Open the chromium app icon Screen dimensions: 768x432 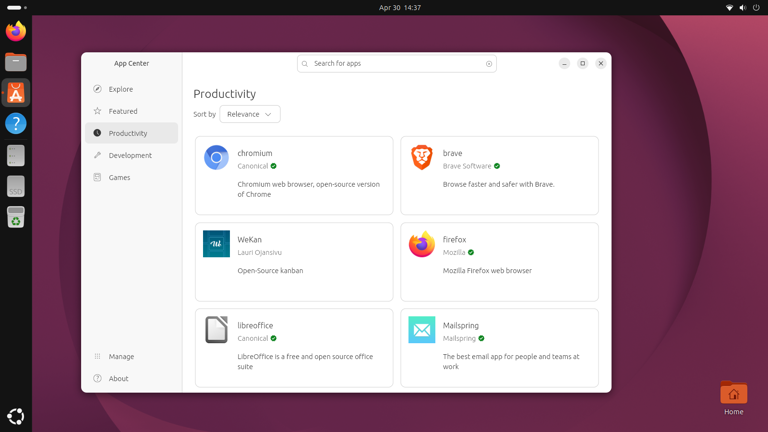tap(216, 157)
